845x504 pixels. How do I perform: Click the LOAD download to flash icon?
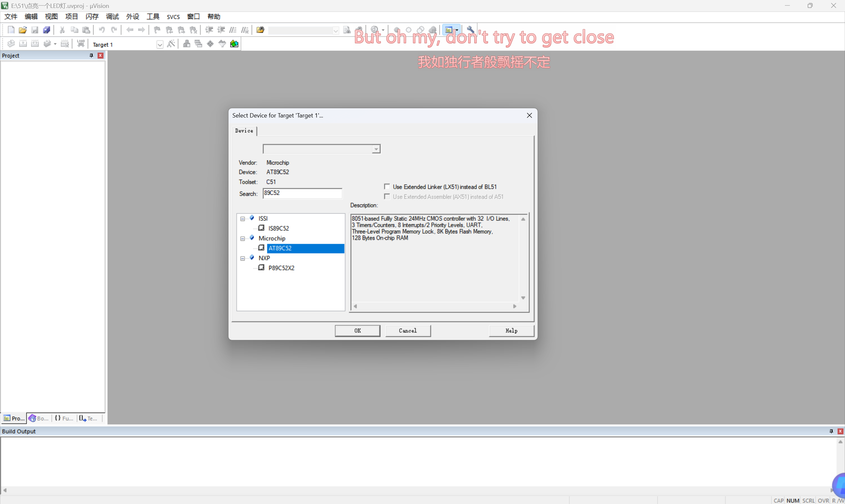coord(81,44)
